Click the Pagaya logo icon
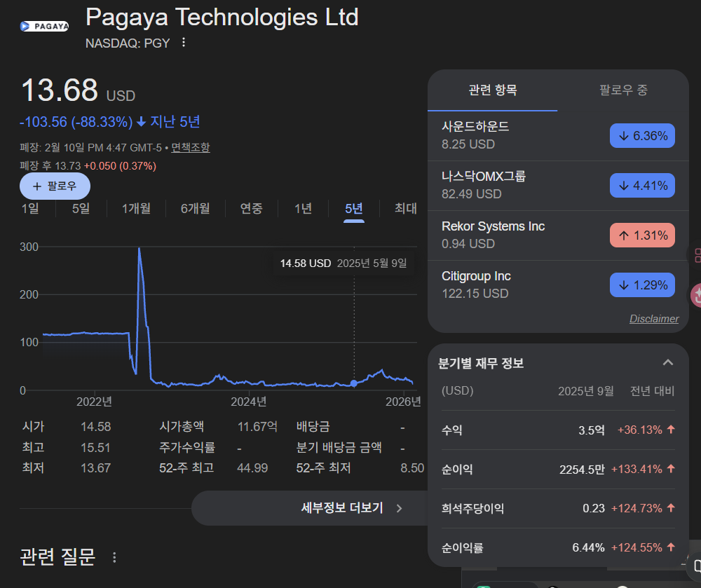This screenshot has height=588, width=701. point(44,27)
